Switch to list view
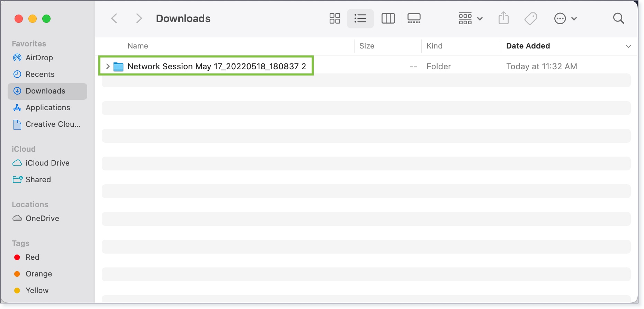The height and width of the screenshot is (309, 644). [x=360, y=18]
